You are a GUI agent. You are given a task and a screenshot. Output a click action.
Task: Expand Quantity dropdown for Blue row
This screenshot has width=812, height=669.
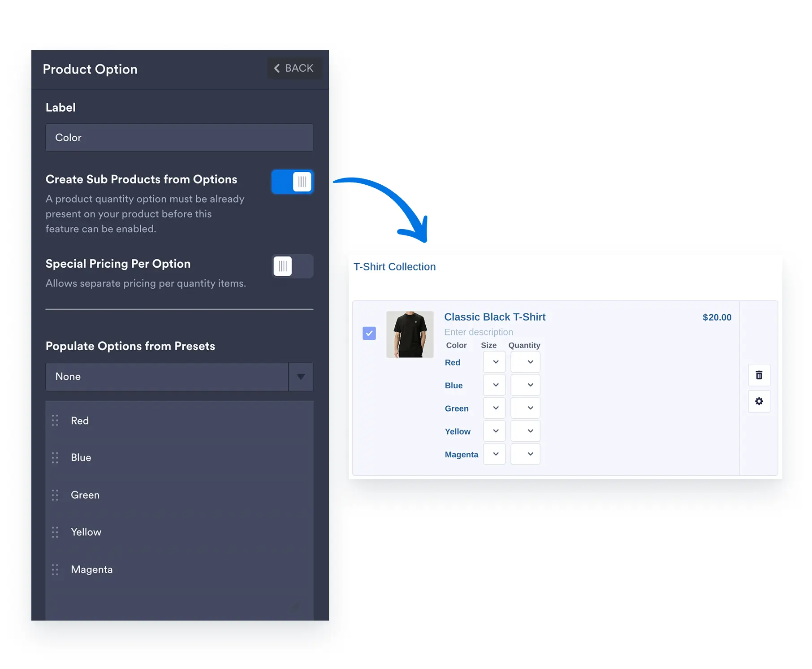tap(525, 385)
